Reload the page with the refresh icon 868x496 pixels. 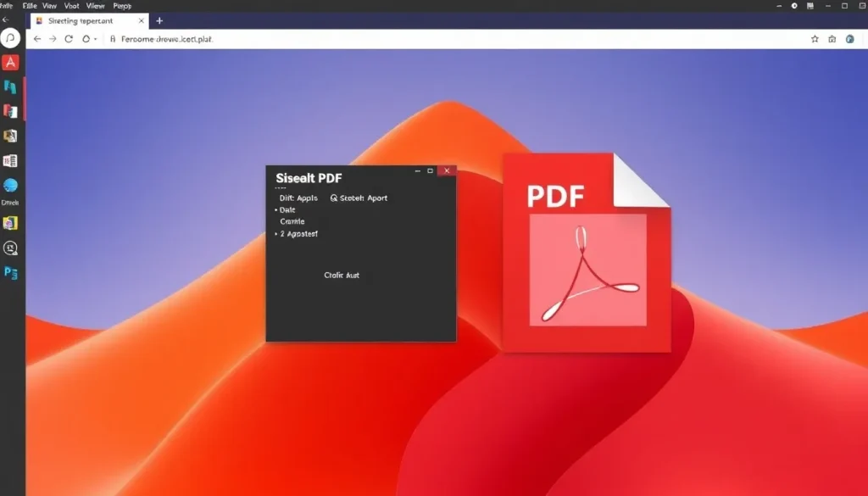point(69,39)
